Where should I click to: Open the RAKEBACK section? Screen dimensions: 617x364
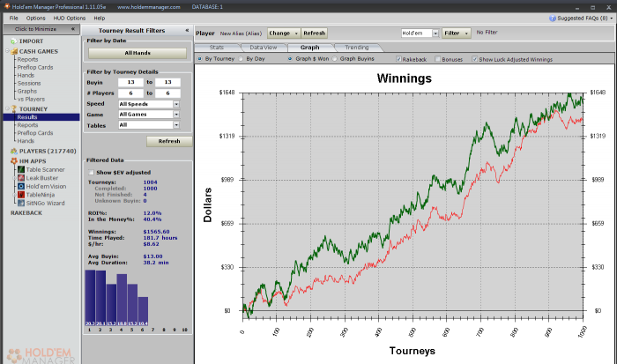pos(26,213)
